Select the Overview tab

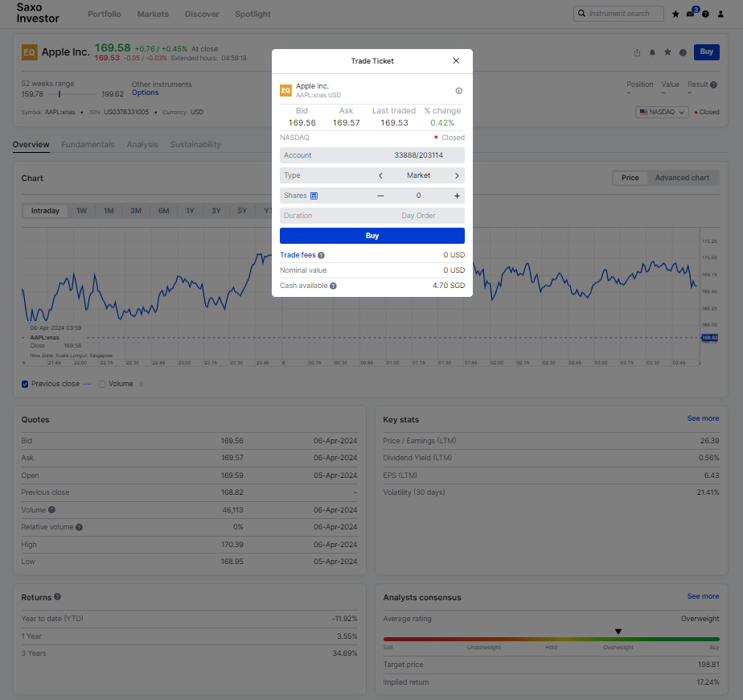click(31, 144)
